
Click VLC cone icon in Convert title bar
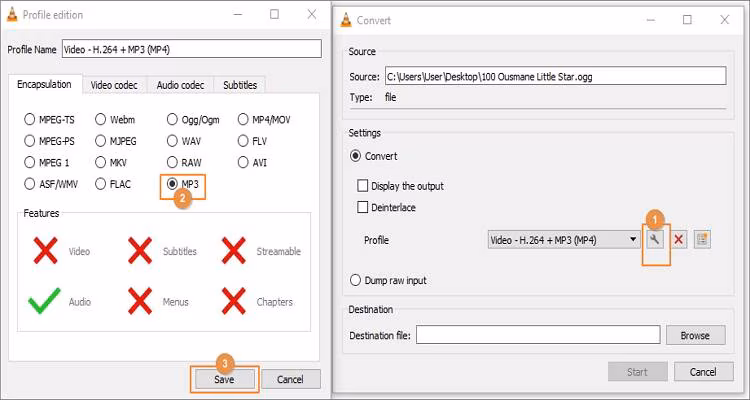(x=347, y=19)
